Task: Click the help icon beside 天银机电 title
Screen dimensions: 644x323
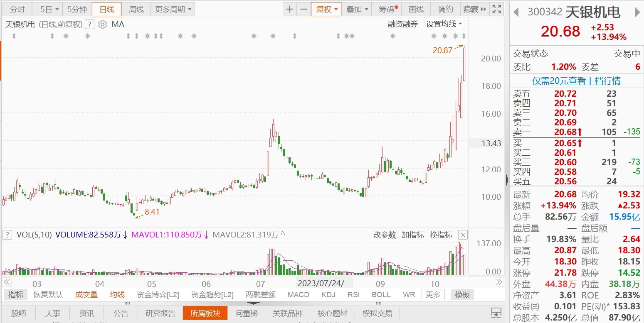Action: tap(89, 24)
